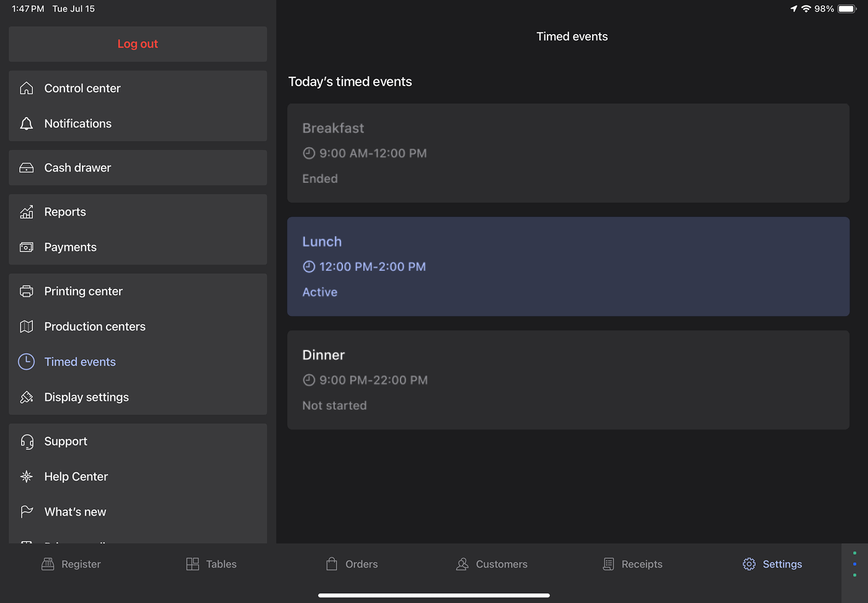This screenshot has height=603, width=868.
Task: Go to the Tables tab
Action: click(x=211, y=564)
